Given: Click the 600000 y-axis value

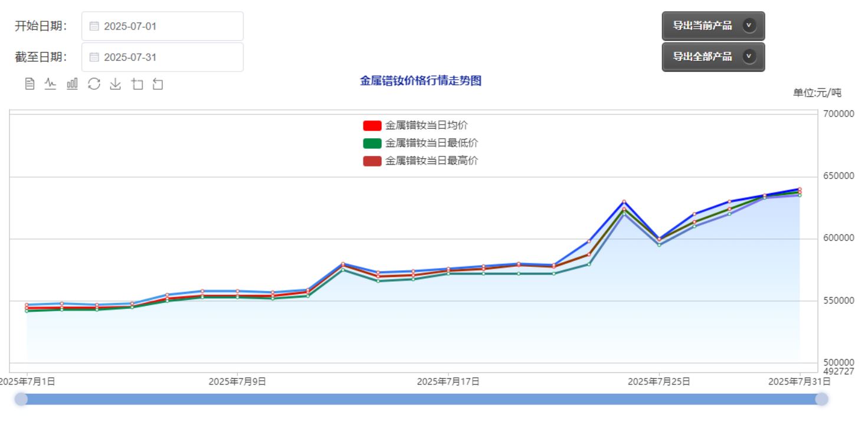Looking at the screenshot, I should click(838, 238).
